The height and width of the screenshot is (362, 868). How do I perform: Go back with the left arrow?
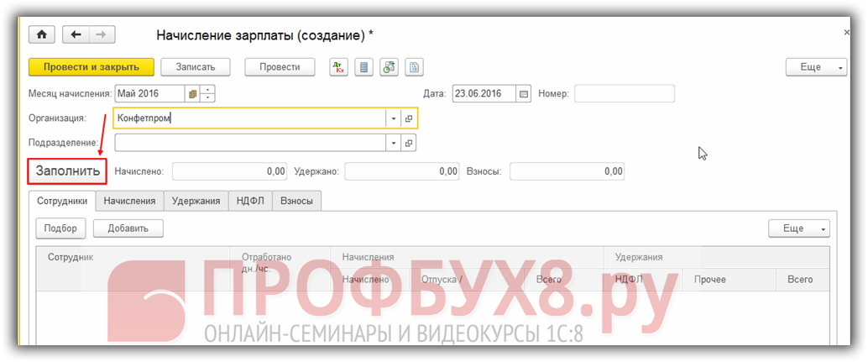[x=76, y=34]
